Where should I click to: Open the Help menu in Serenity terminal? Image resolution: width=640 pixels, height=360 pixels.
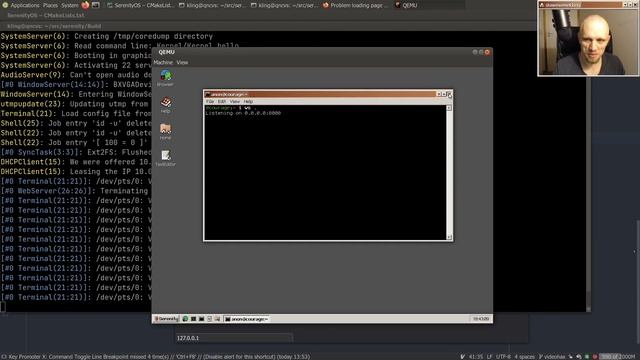pyautogui.click(x=248, y=101)
